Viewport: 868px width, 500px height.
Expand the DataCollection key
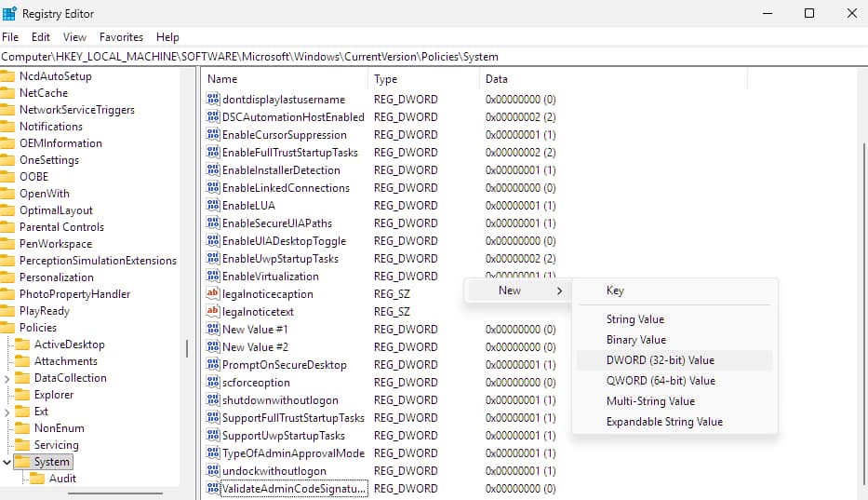pyautogui.click(x=7, y=379)
